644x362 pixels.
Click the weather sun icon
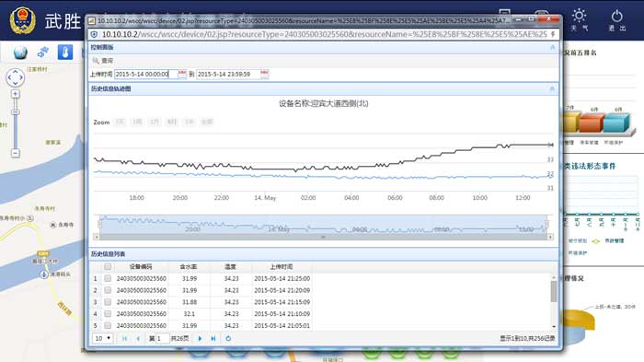pos(579,16)
